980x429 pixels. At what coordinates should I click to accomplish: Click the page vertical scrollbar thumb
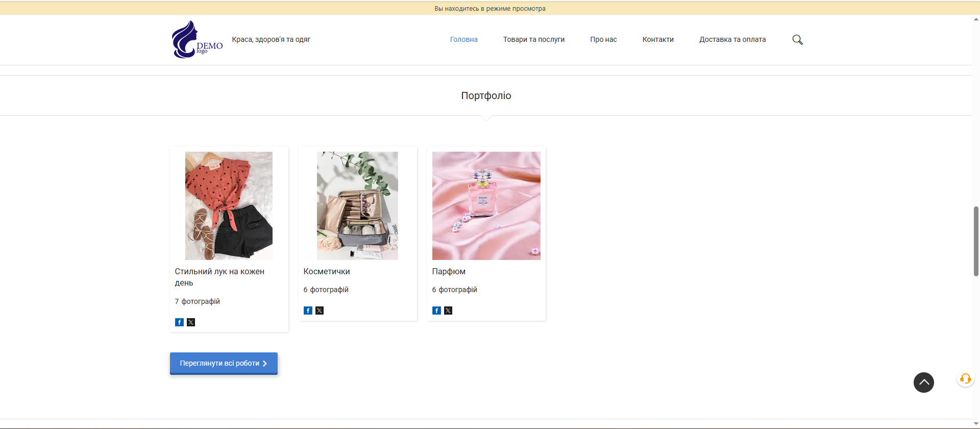pos(976,241)
